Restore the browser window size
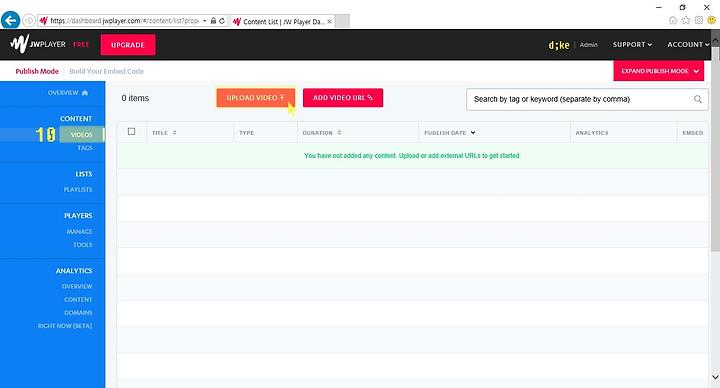Viewport: 720px width, 388px height. 682,7
